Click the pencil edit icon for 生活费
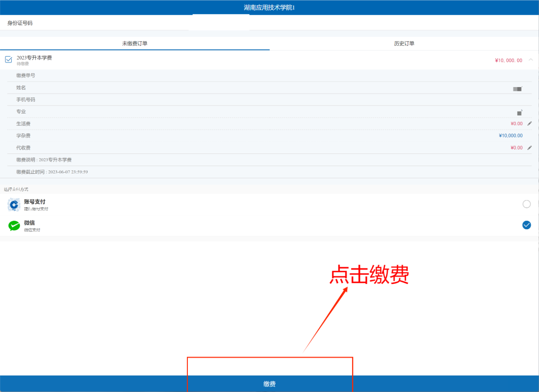539x392 pixels. [x=530, y=124]
